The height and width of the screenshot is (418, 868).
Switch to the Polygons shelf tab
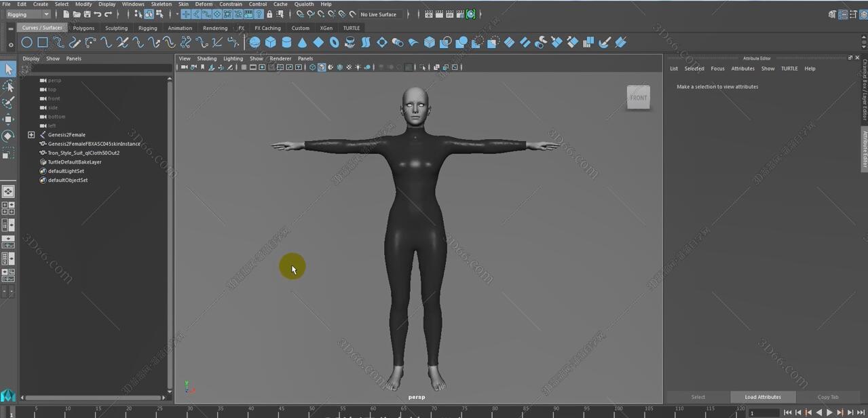[x=83, y=28]
